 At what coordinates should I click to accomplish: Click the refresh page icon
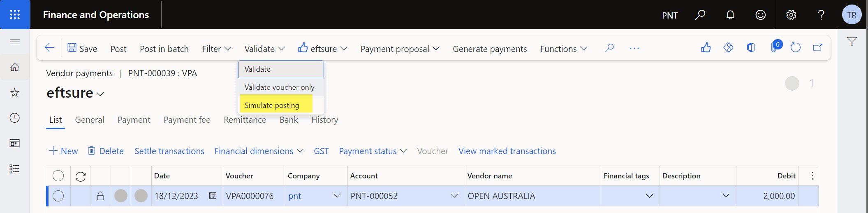click(796, 48)
